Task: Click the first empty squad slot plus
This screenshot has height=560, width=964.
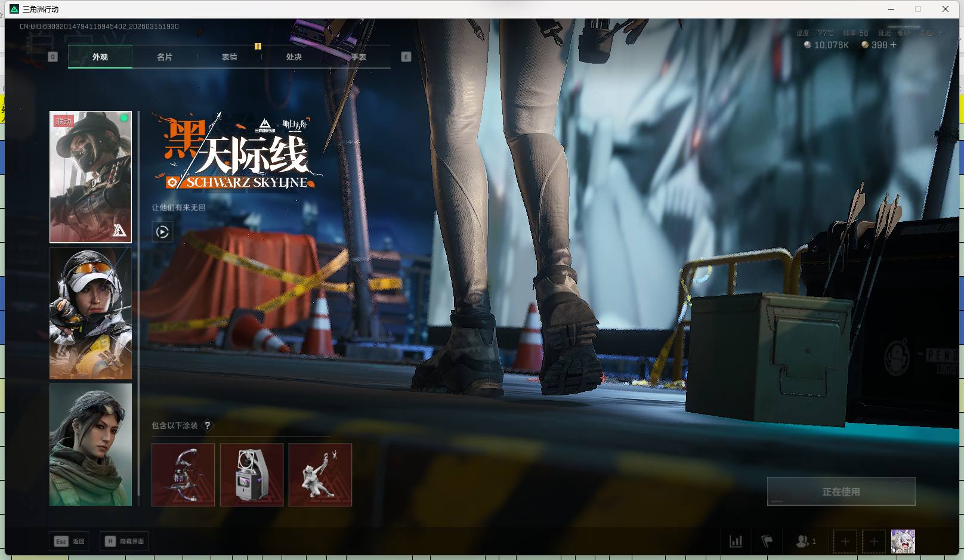Action: [845, 542]
